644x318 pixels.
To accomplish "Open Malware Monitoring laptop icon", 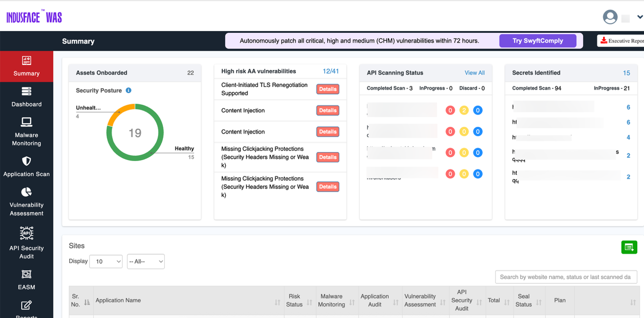I will coord(27,122).
